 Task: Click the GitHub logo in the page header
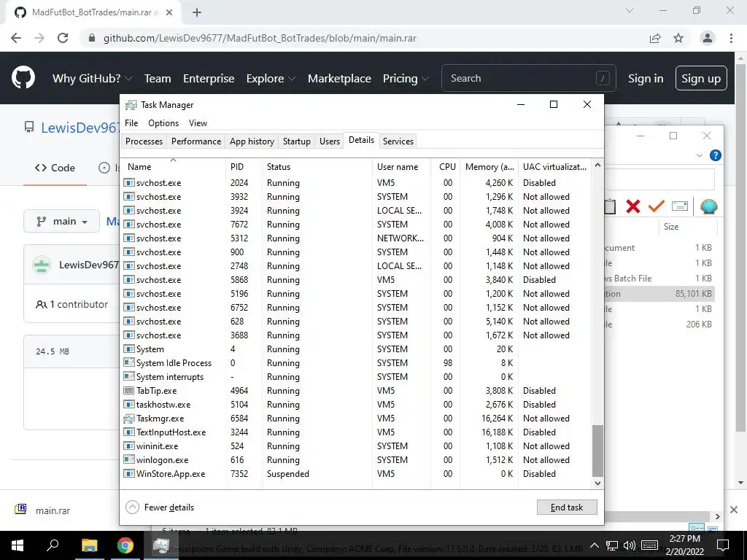pos(23,78)
